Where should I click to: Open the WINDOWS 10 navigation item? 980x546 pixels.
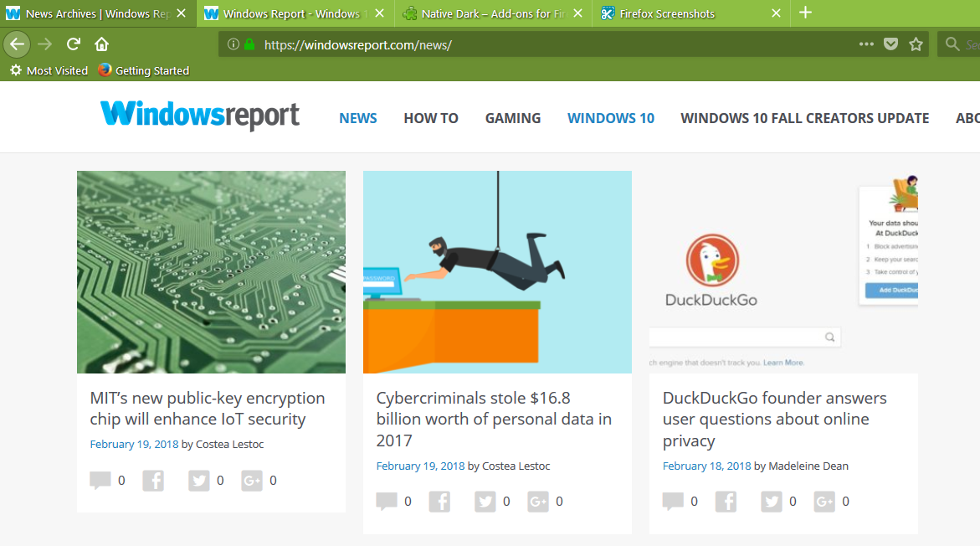(x=611, y=118)
